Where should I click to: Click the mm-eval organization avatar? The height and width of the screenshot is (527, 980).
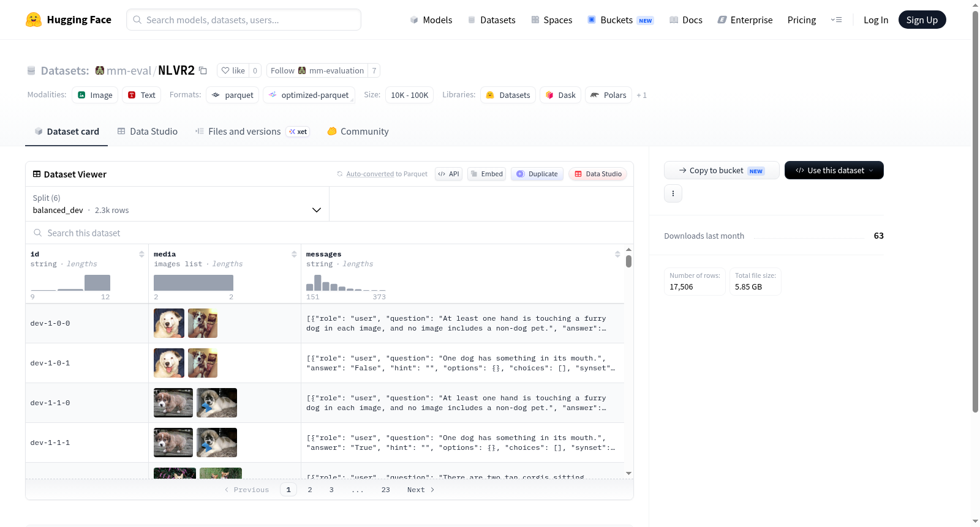[100, 70]
